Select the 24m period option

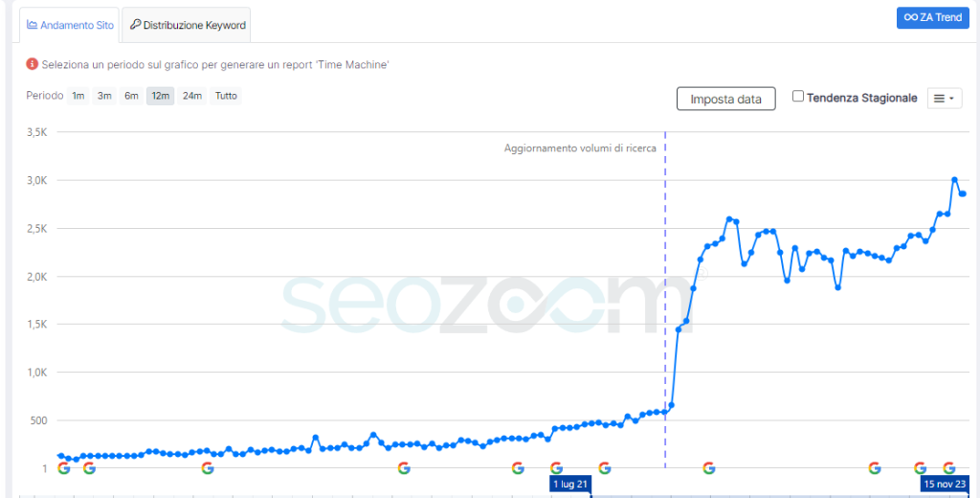pyautogui.click(x=191, y=96)
